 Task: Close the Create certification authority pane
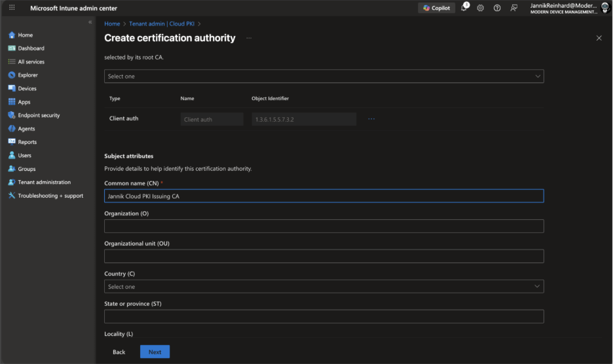click(599, 38)
